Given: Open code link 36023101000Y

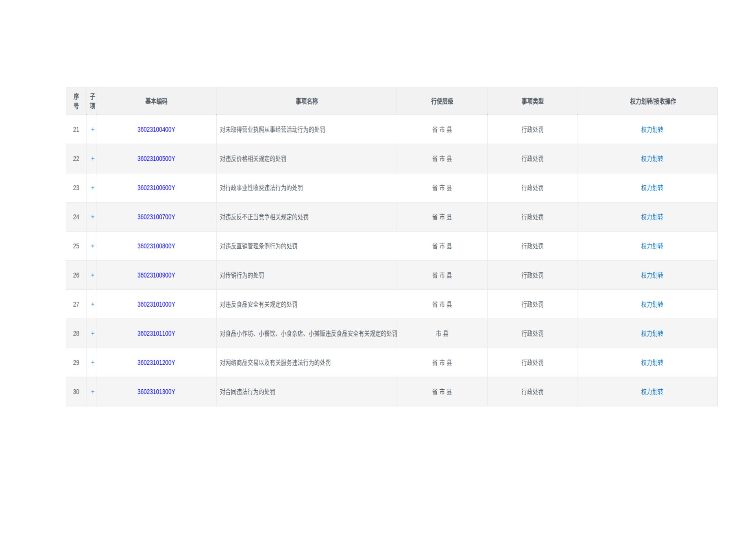Looking at the screenshot, I should click(156, 304).
